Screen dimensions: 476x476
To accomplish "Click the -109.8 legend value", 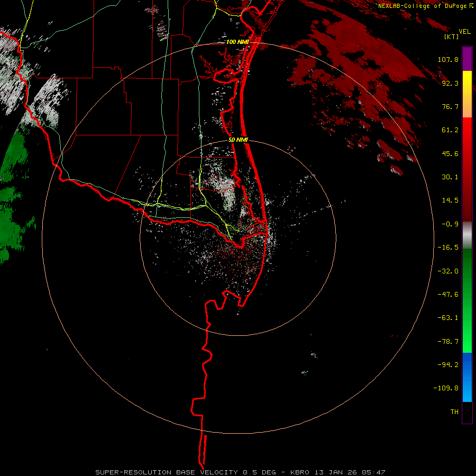I will pyautogui.click(x=446, y=388).
